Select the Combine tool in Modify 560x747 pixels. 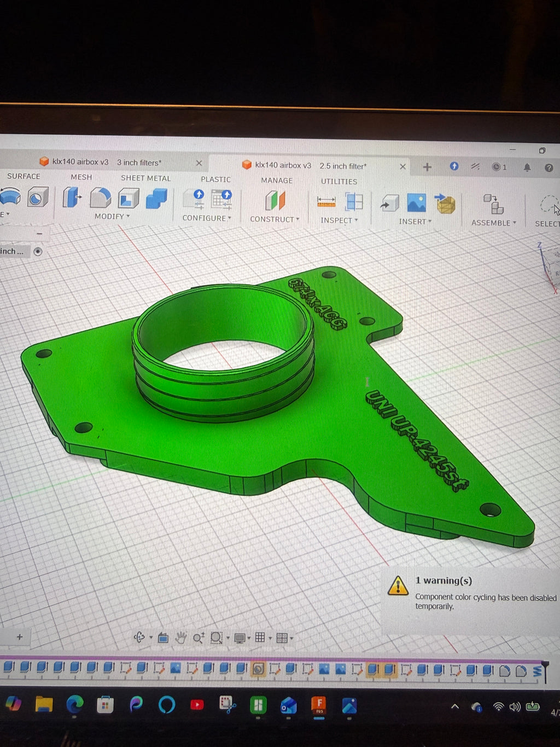(x=156, y=199)
